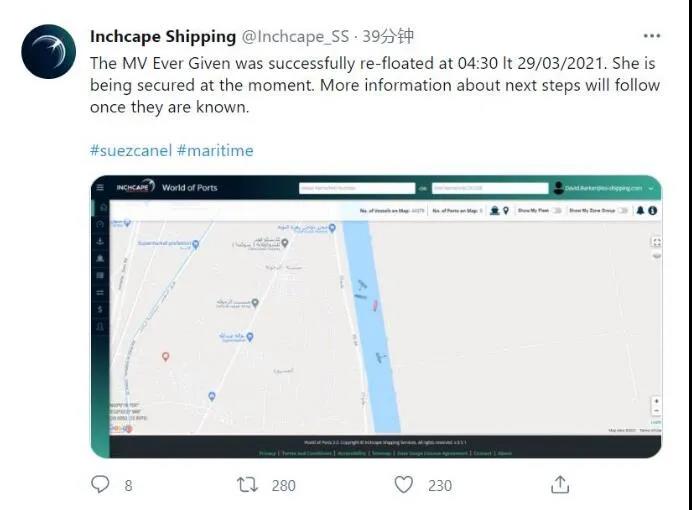Like the tweet with the heart icon
692x510 pixels.
coord(403,484)
